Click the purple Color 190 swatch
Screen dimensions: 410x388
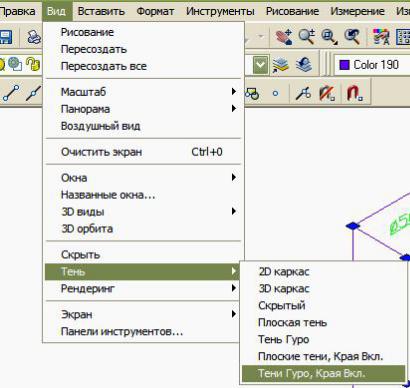click(x=344, y=65)
